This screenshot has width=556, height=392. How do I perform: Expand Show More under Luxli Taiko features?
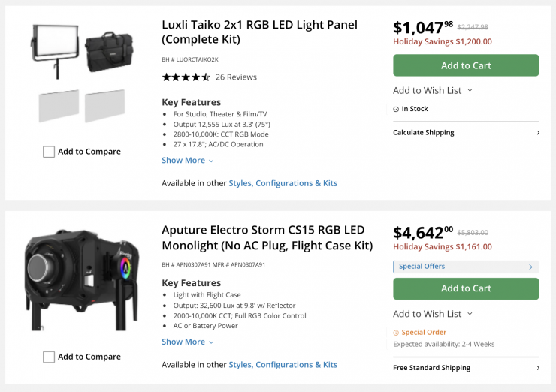[188, 161]
